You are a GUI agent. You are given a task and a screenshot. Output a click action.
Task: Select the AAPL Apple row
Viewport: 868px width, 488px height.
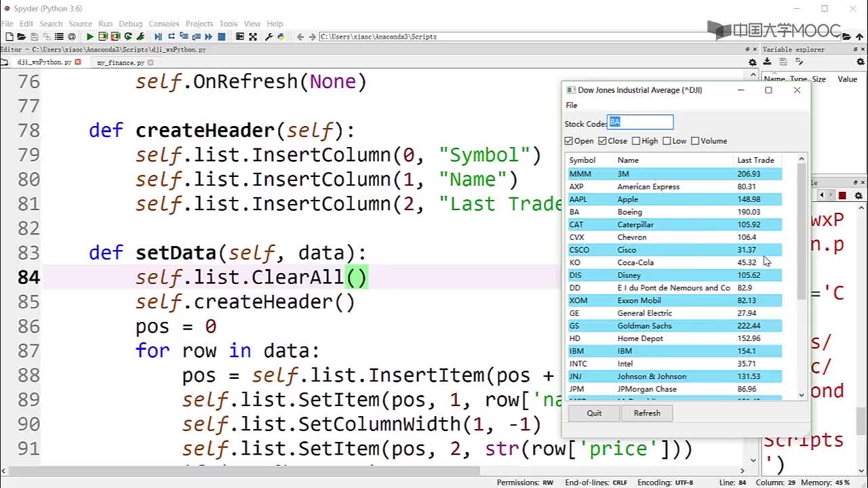675,199
